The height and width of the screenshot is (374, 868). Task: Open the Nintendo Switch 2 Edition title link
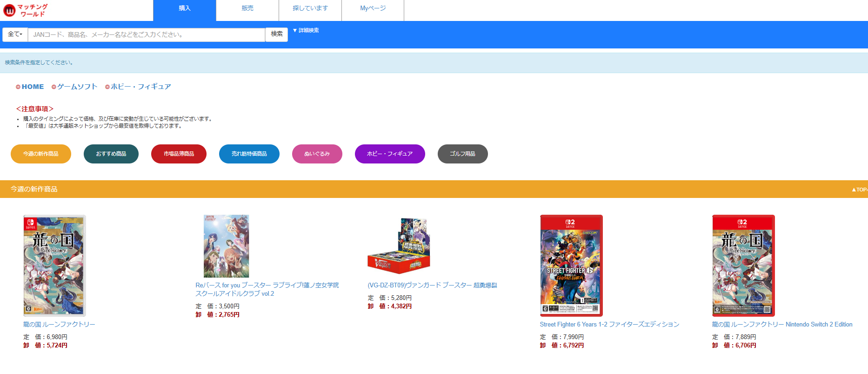pyautogui.click(x=782, y=325)
